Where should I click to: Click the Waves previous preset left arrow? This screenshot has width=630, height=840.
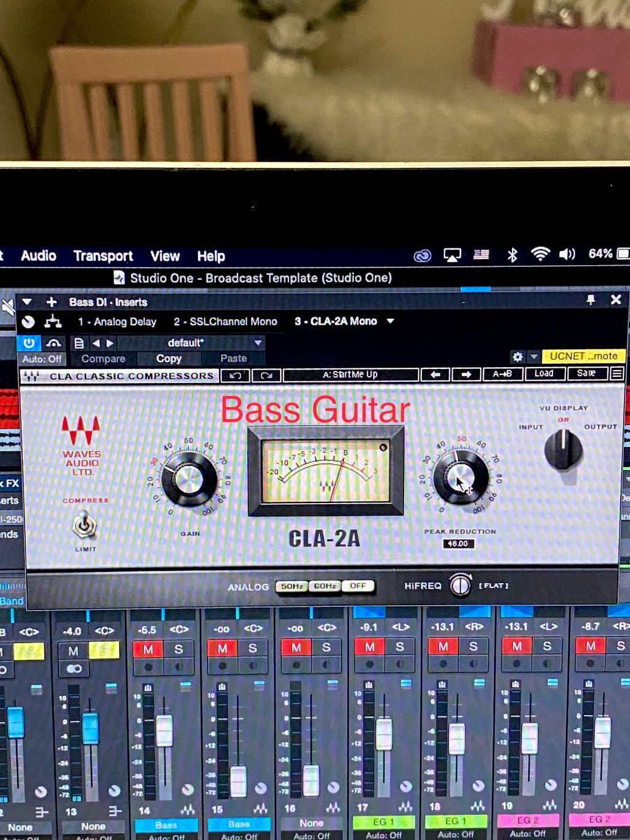(435, 374)
